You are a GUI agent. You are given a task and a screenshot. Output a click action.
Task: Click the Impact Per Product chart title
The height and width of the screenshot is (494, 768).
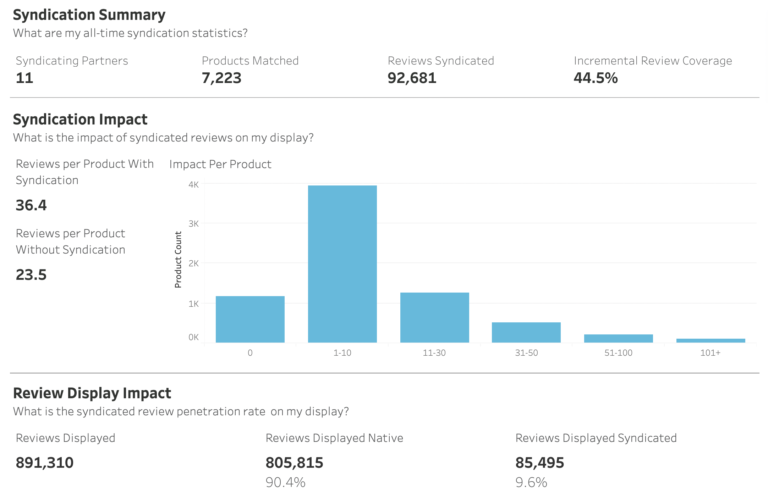click(x=220, y=164)
